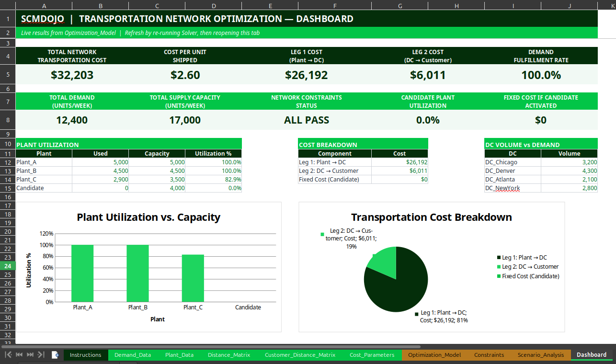Viewport: 616px width, 364px height.
Task: Select row 5 header
Action: pos(8,75)
